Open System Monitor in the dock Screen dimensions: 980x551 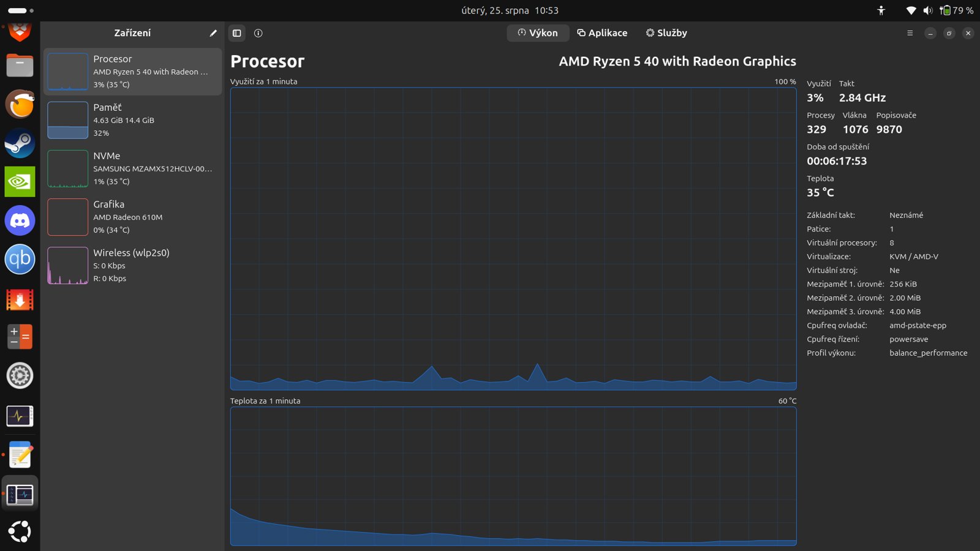(x=20, y=416)
